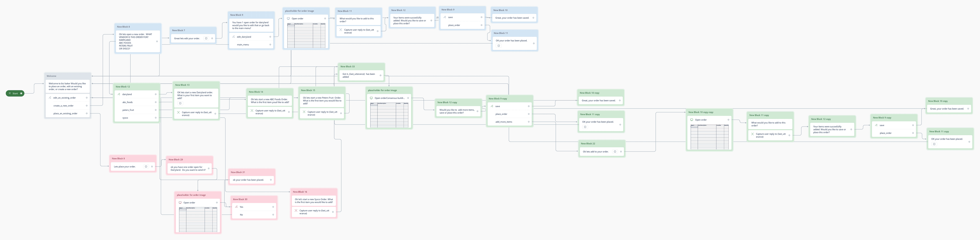
Task: Click the output port of sysco path
Action: tap(156, 118)
